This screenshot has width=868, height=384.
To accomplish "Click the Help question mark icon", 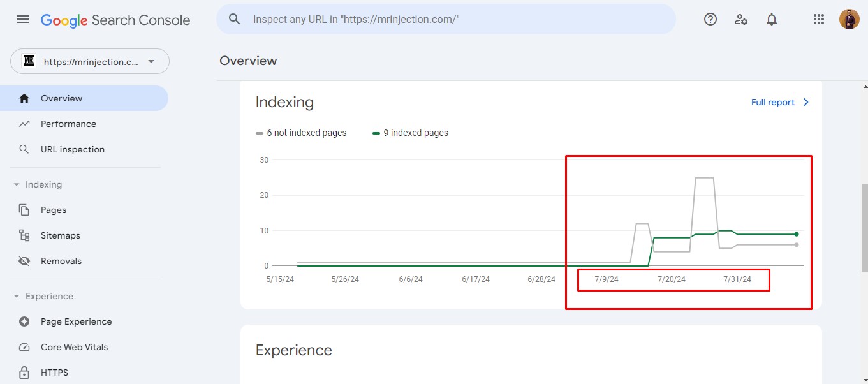I will pos(710,20).
